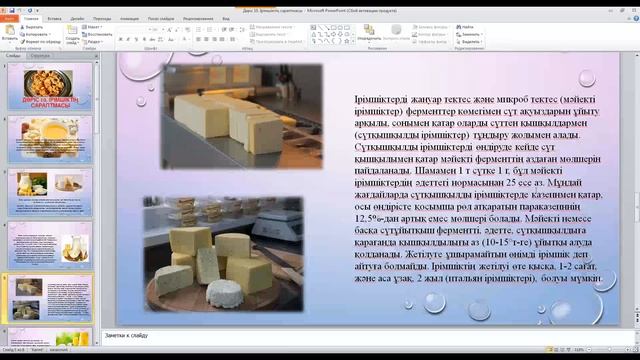The height and width of the screenshot is (360, 640).
Task: Click the Copy (Копировать) button
Action: 35,34
